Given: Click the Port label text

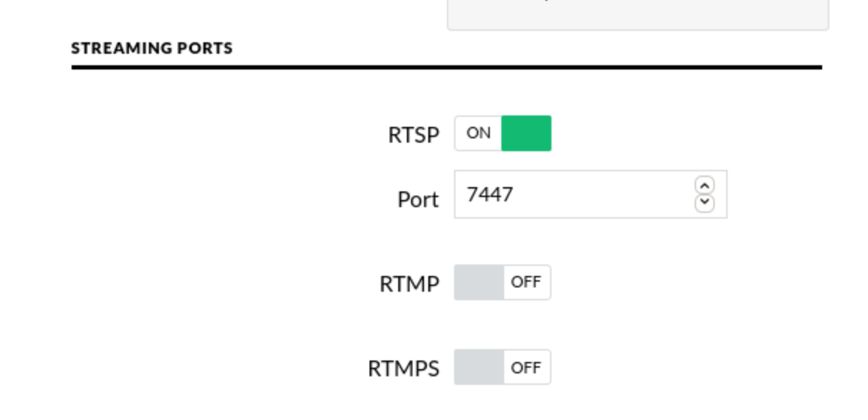Looking at the screenshot, I should point(418,199).
